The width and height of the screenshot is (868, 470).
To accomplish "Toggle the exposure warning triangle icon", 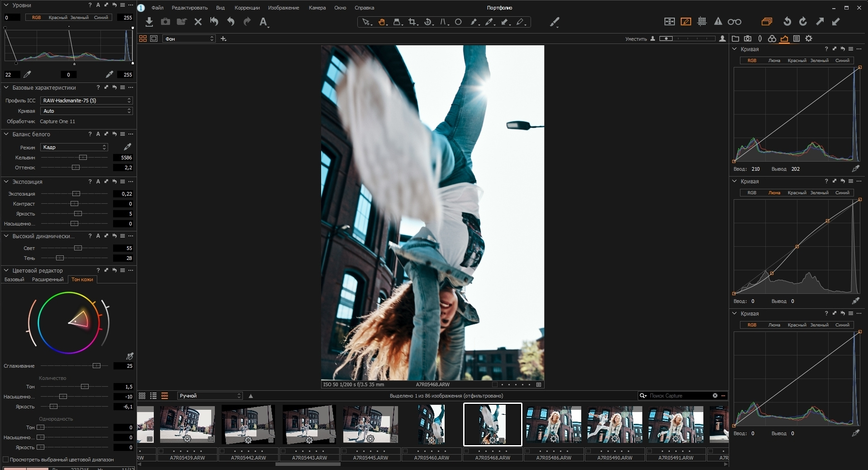I will pyautogui.click(x=718, y=22).
